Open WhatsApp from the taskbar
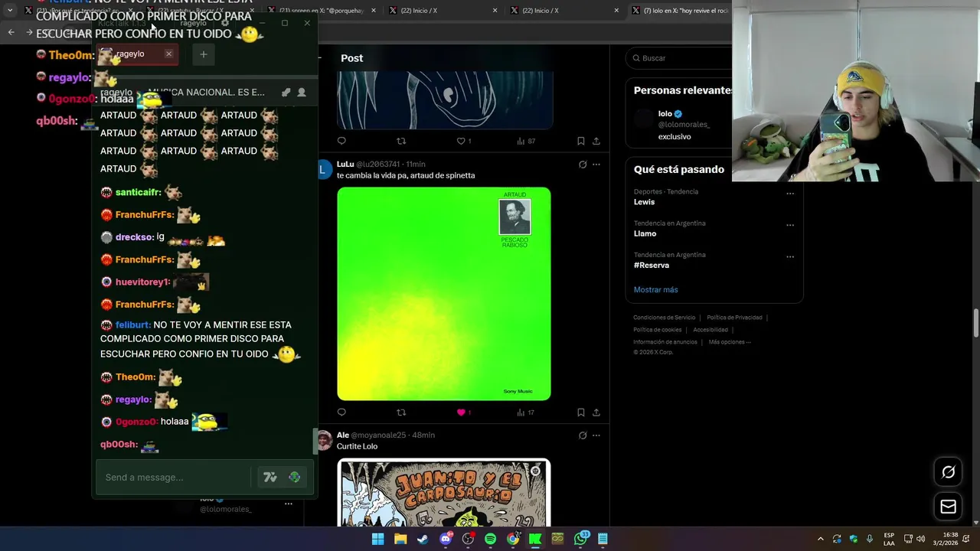 coord(581,539)
